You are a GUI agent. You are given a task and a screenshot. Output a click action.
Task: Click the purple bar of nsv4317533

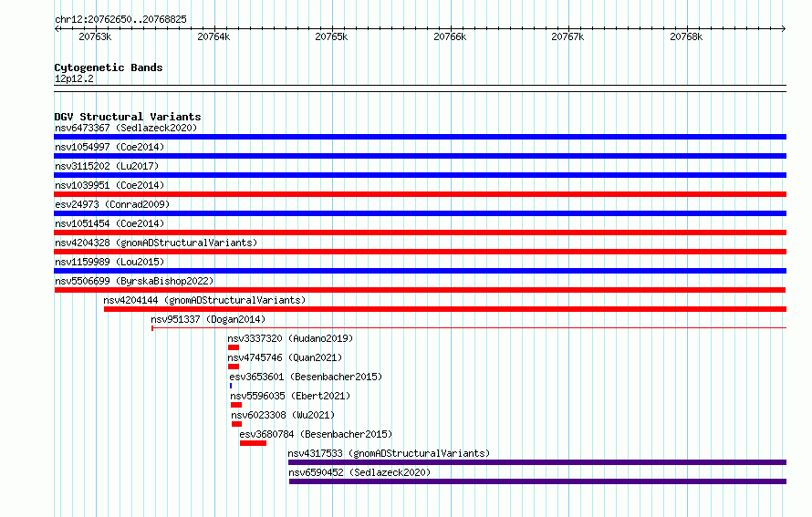pos(537,462)
